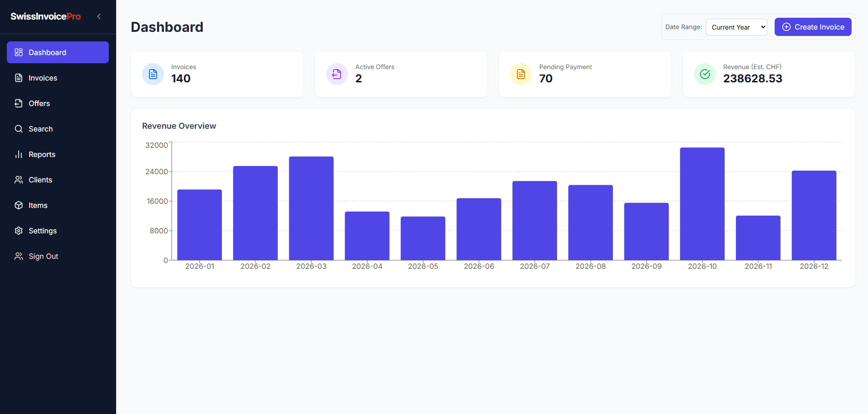Click the Items box icon in sidebar
Screen dimensions: 868x414
[19, 205]
